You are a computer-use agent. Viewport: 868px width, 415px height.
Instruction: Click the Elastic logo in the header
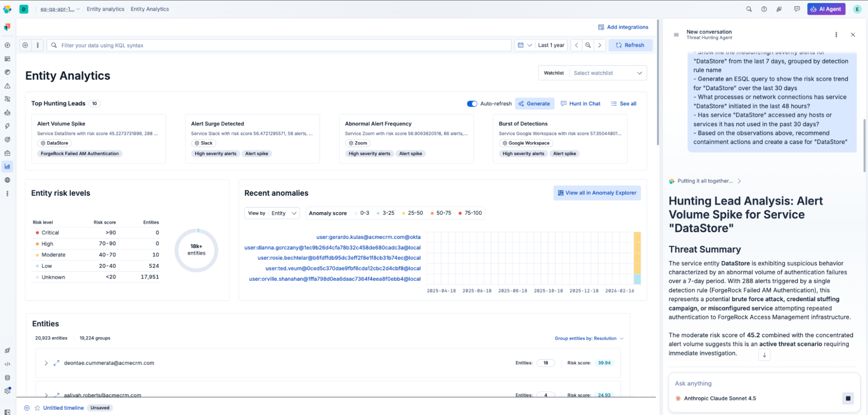coord(7,9)
